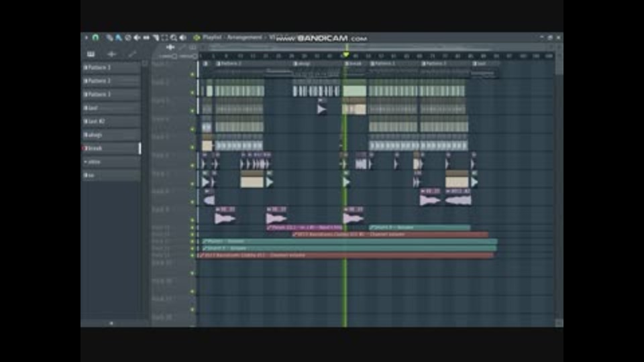Click the 'ahogi' timeline marker
Viewport: 644px width, 362px height.
[302, 64]
